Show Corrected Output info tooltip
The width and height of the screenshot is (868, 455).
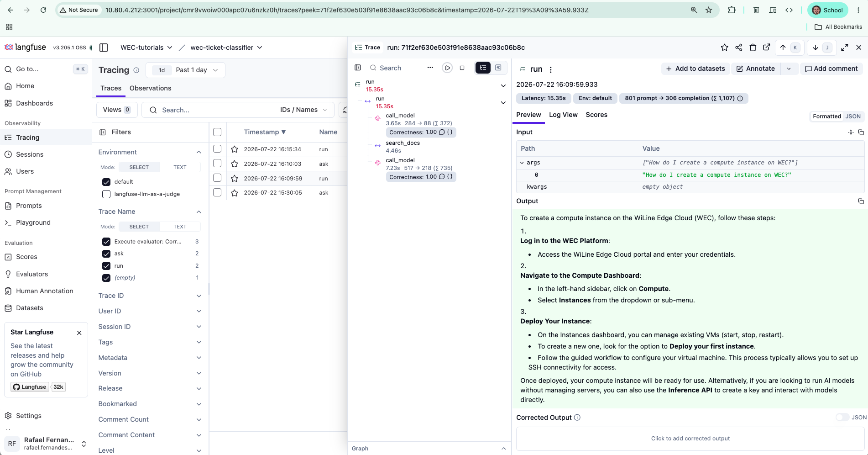click(x=577, y=418)
